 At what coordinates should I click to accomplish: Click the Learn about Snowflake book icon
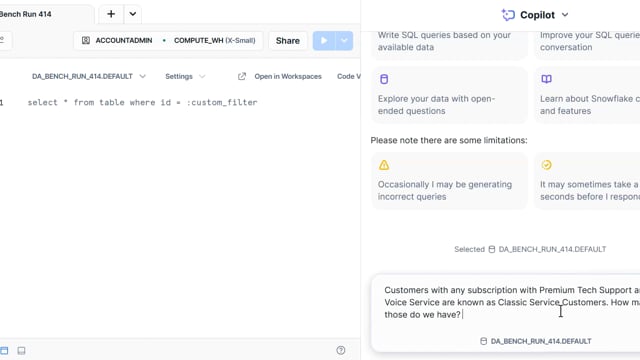tap(547, 79)
